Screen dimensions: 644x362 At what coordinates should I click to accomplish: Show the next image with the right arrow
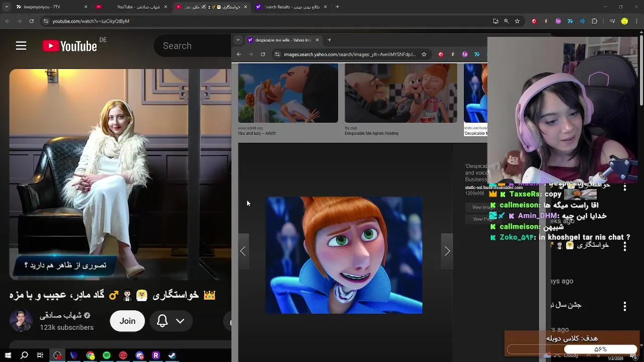[x=447, y=251]
